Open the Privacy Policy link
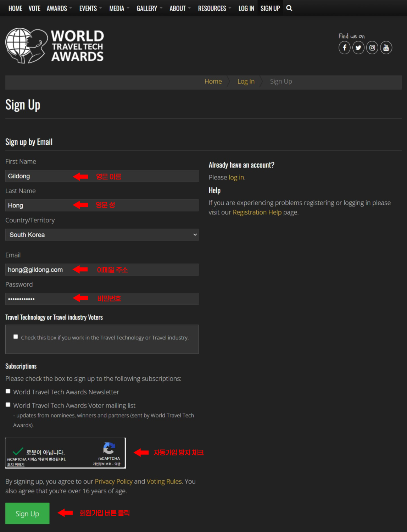The width and height of the screenshot is (407, 532). [113, 482]
